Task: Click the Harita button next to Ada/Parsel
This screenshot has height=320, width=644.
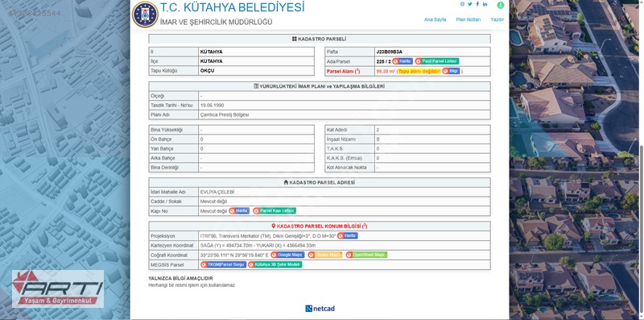Action: (402, 61)
